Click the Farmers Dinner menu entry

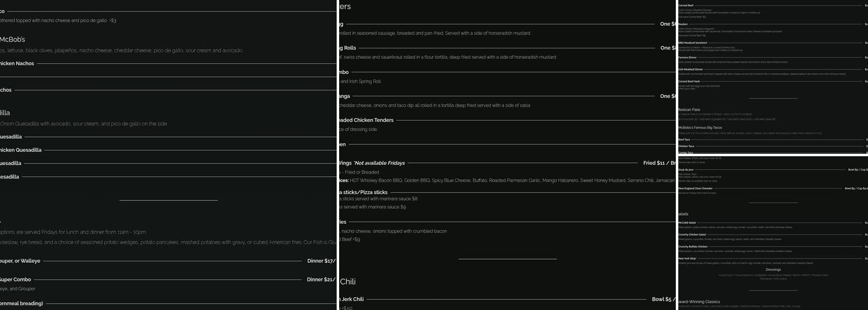click(x=688, y=58)
